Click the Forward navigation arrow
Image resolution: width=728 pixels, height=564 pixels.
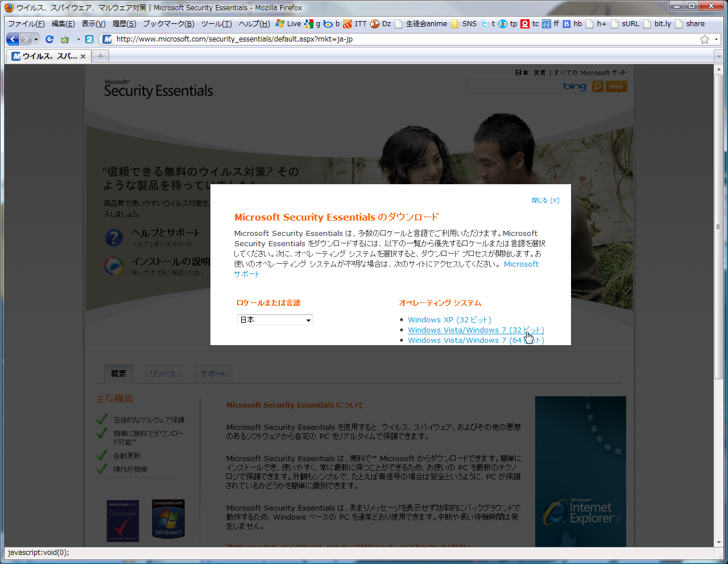click(26, 39)
